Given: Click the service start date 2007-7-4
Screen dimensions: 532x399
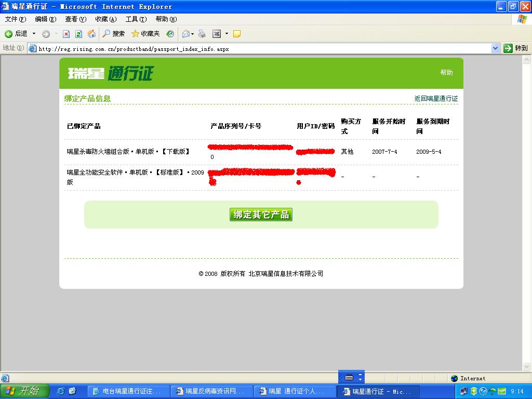Looking at the screenshot, I should point(384,152).
